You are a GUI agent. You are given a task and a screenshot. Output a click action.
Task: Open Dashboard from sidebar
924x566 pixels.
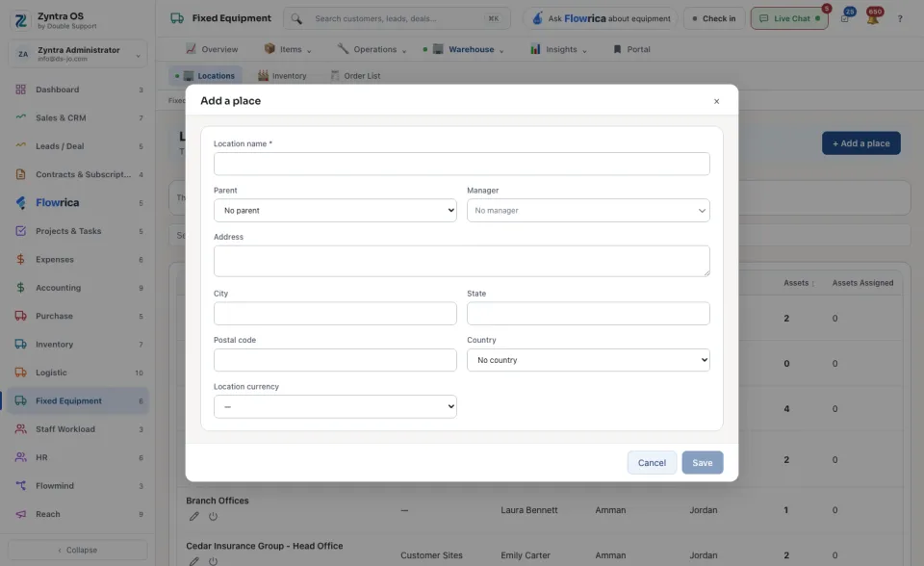(x=78, y=90)
